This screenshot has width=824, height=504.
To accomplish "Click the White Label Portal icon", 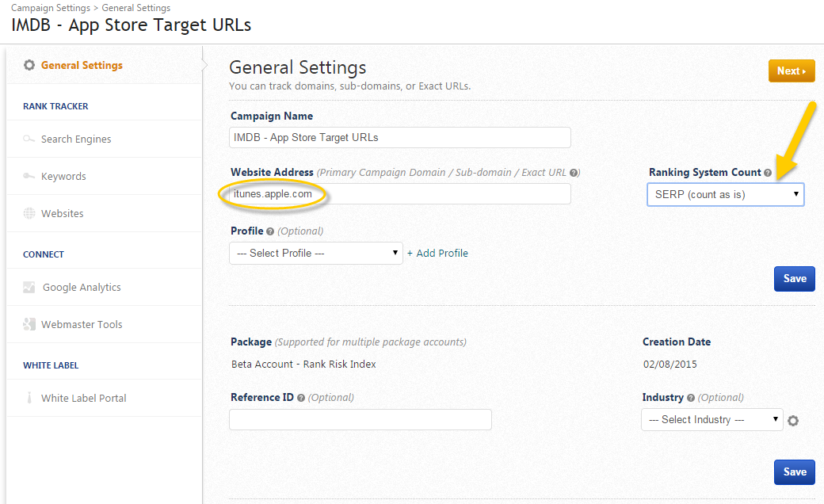I will pyautogui.click(x=29, y=398).
